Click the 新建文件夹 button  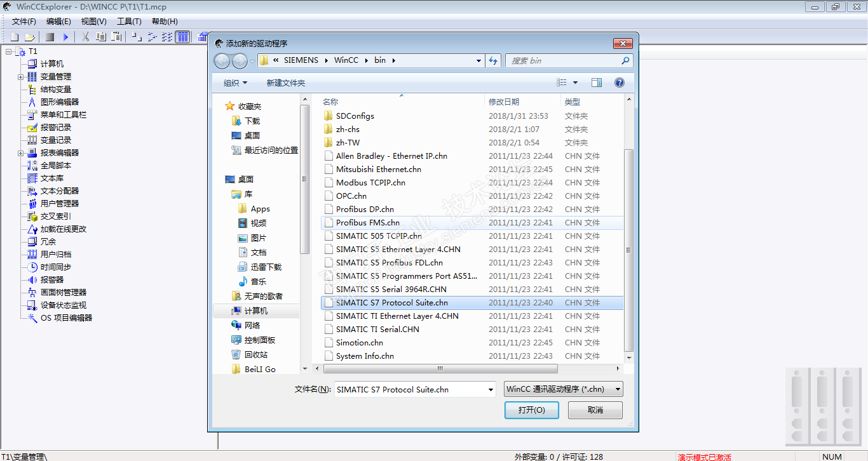click(x=286, y=83)
